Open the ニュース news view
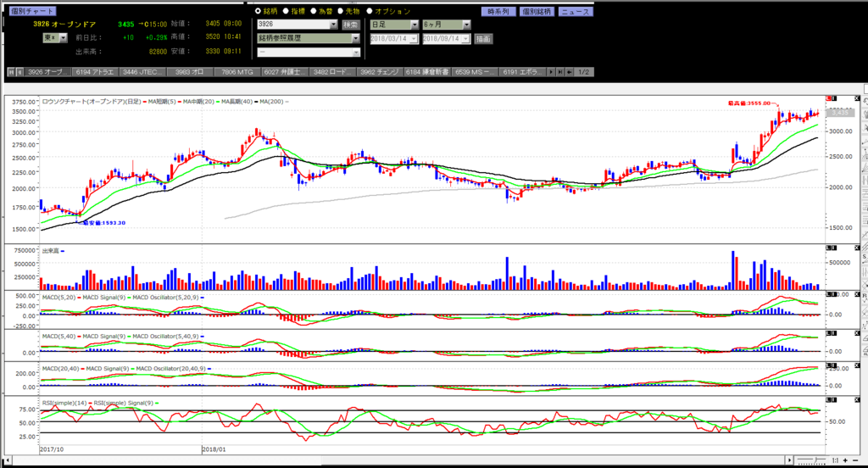The width and height of the screenshot is (868, 468). click(x=576, y=12)
